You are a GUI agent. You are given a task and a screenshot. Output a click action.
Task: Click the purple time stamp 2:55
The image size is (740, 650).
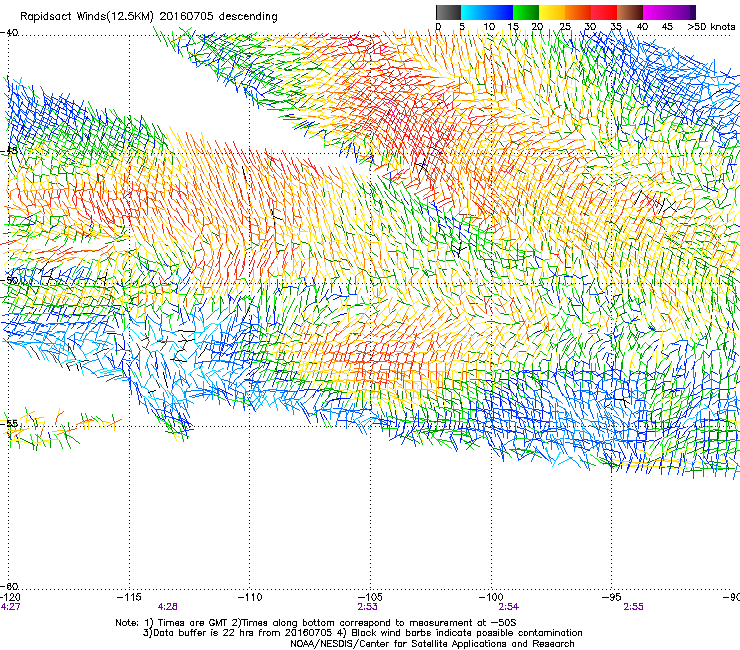[633, 607]
